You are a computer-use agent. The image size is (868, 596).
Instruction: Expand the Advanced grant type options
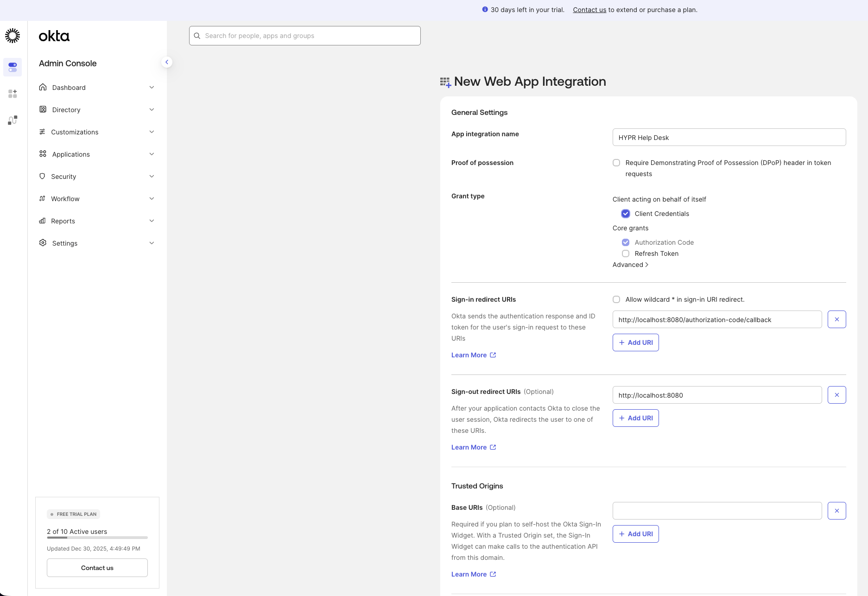pos(630,265)
